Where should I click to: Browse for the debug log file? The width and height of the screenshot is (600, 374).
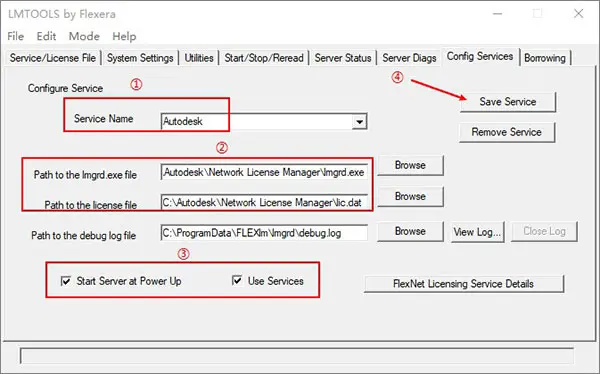coord(410,231)
